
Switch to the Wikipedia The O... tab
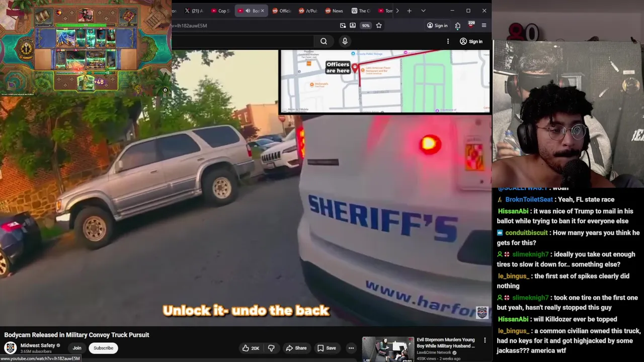pyautogui.click(x=361, y=11)
